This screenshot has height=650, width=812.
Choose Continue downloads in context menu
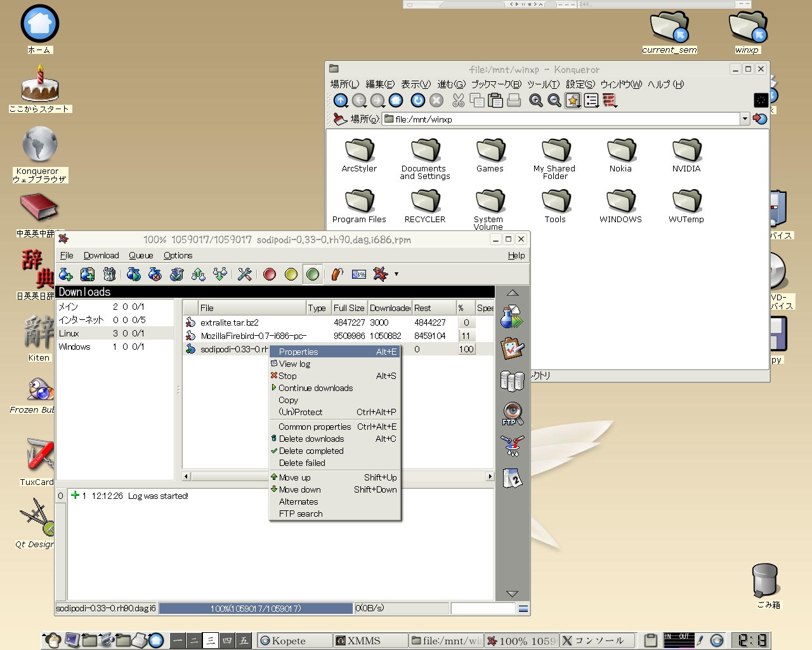[336, 388]
